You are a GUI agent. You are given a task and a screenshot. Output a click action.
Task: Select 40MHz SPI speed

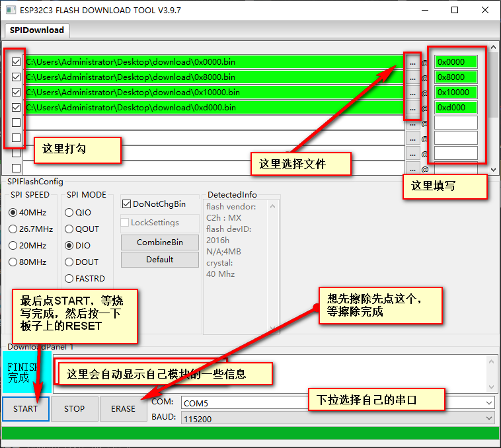point(28,212)
